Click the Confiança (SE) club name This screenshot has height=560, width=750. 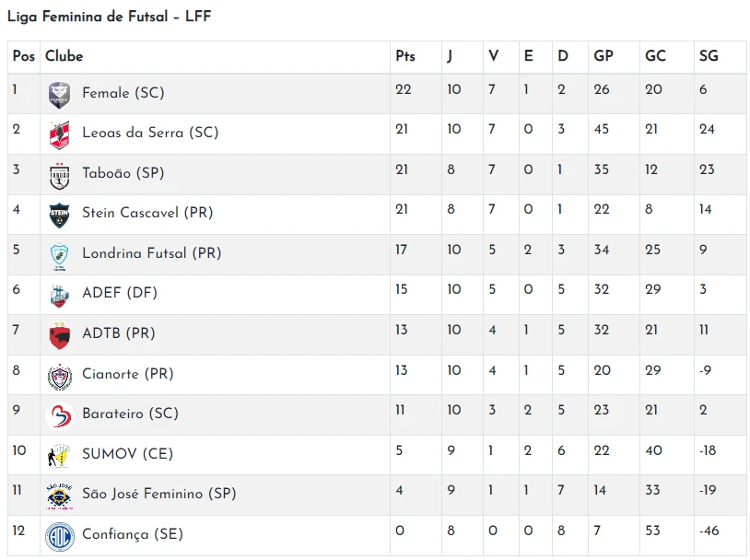pos(133,534)
